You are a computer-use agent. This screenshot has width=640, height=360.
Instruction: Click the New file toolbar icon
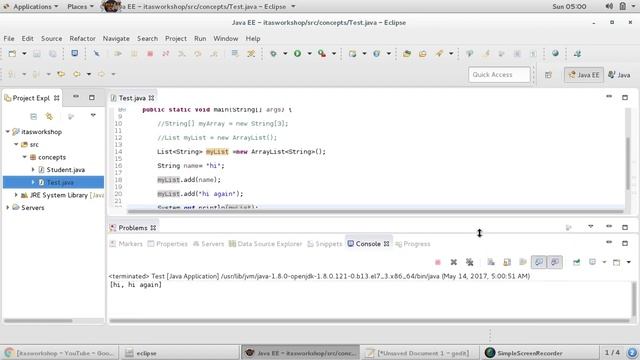(x=12, y=53)
